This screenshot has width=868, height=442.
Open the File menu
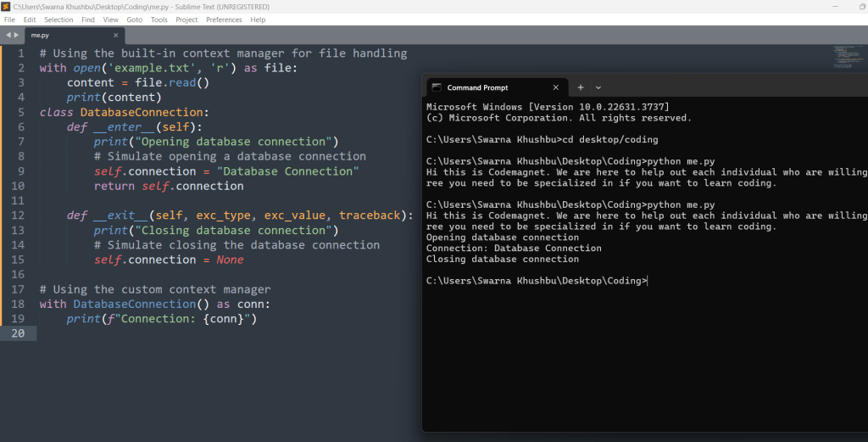point(9,20)
